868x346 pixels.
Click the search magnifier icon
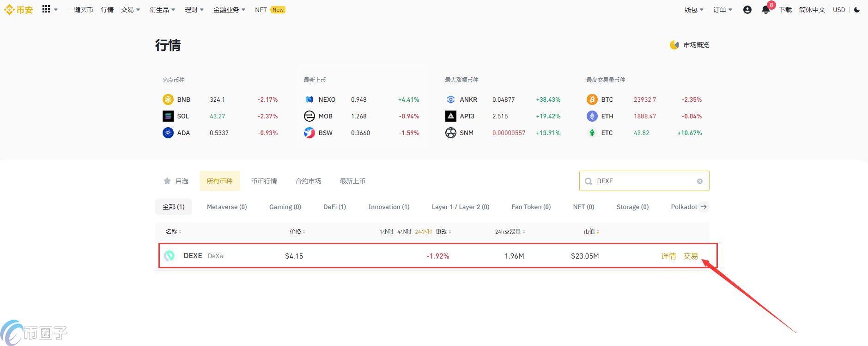pos(588,181)
